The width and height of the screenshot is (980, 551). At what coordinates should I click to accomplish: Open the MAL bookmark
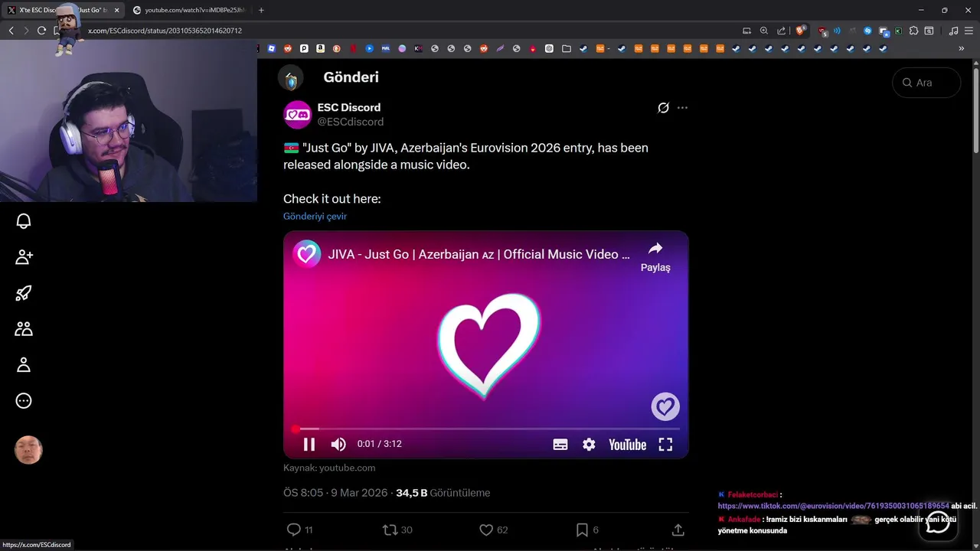[386, 48]
